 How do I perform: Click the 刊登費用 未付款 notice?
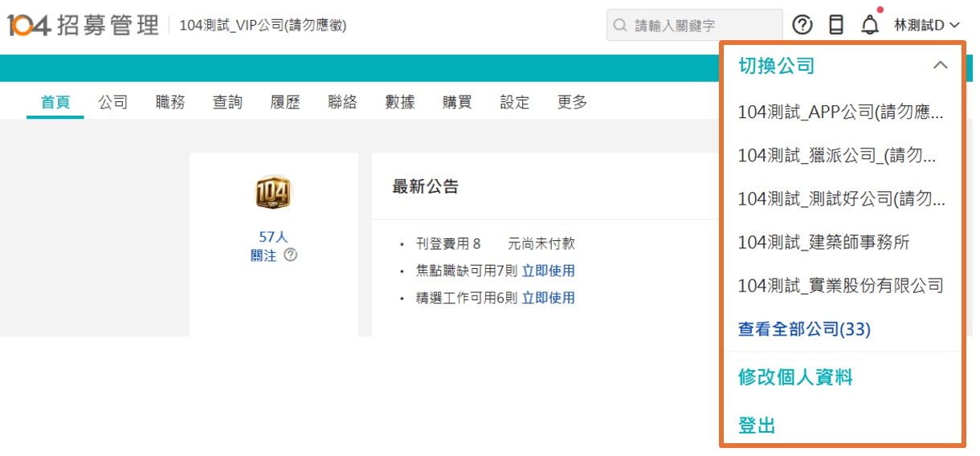[x=496, y=244]
